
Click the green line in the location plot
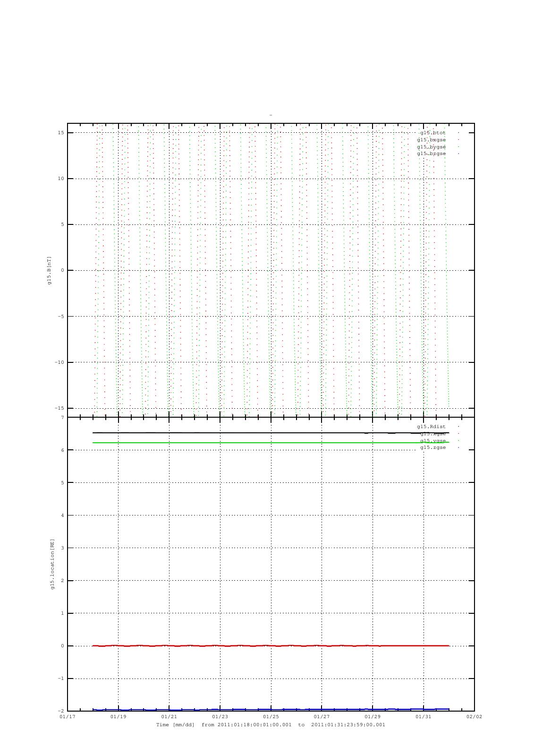[x=271, y=443]
